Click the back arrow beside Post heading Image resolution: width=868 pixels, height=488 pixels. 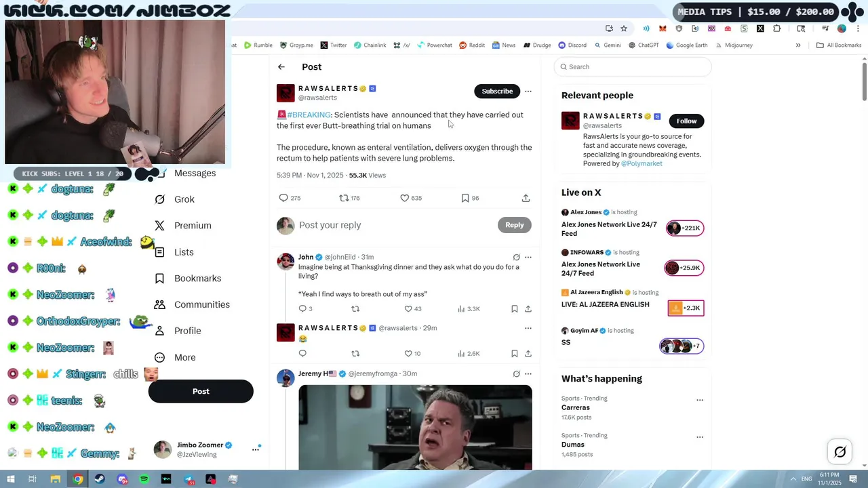[281, 67]
